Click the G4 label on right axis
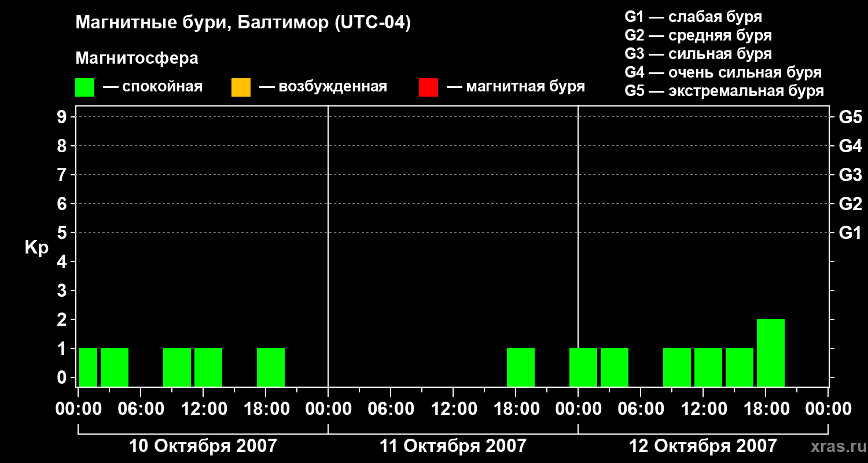This screenshot has height=463, width=868. 850,146
